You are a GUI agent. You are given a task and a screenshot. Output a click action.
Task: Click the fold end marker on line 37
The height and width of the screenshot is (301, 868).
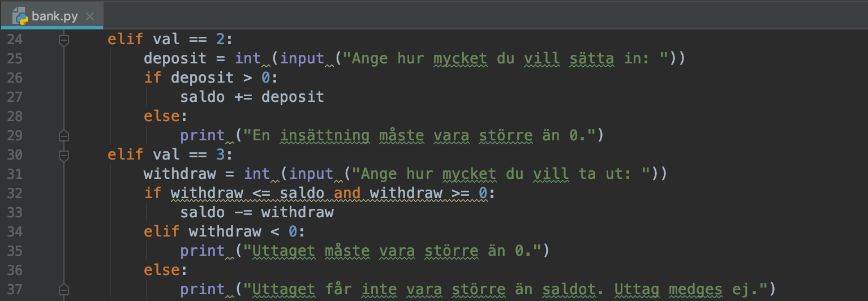tap(64, 289)
